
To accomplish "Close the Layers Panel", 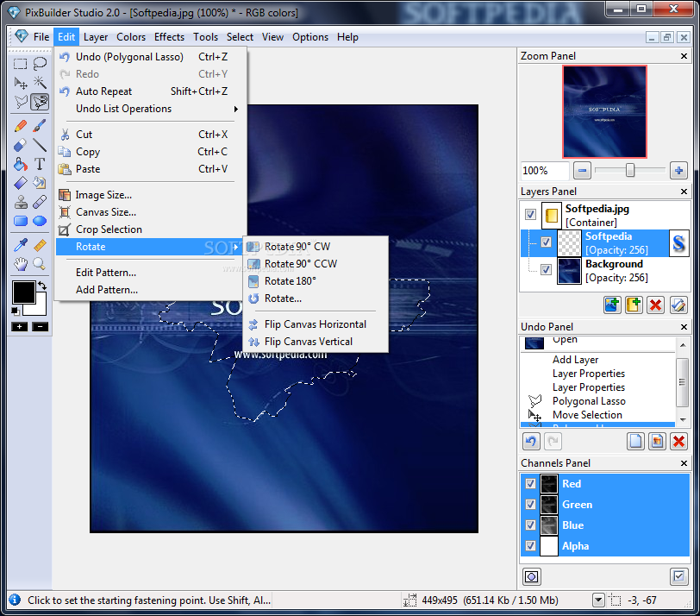I will (684, 192).
